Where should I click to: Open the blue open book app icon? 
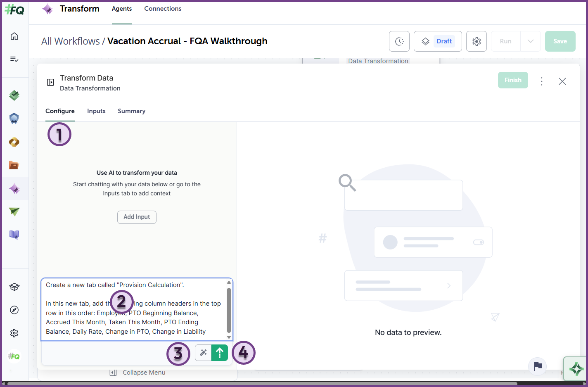click(x=14, y=235)
